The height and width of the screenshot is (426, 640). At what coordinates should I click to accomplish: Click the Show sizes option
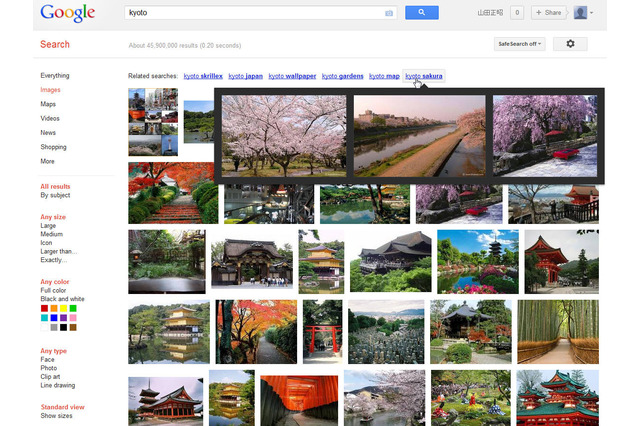pos(56,416)
